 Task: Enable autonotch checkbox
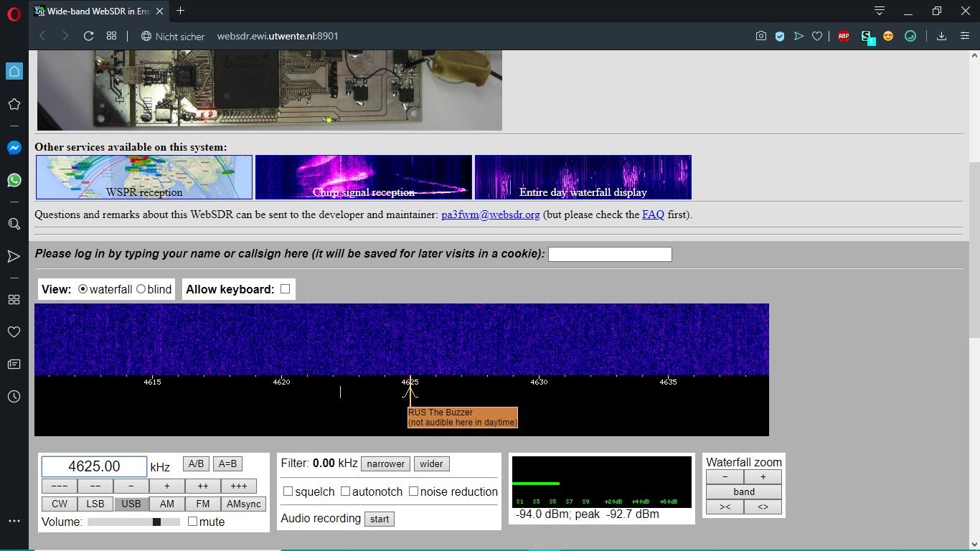pos(345,491)
